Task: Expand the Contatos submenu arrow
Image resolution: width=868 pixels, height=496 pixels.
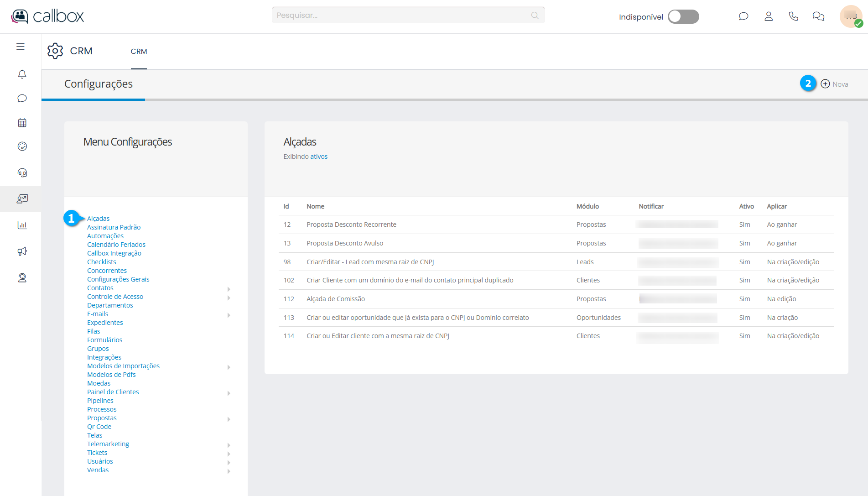Action: [229, 289]
